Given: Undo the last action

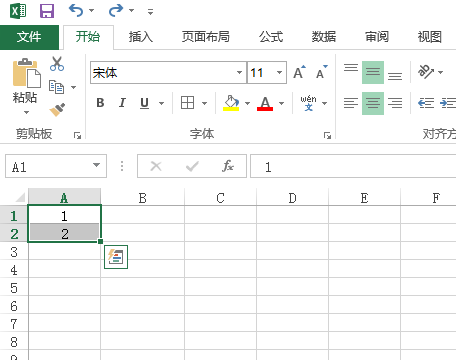Looking at the screenshot, I should 76,10.
